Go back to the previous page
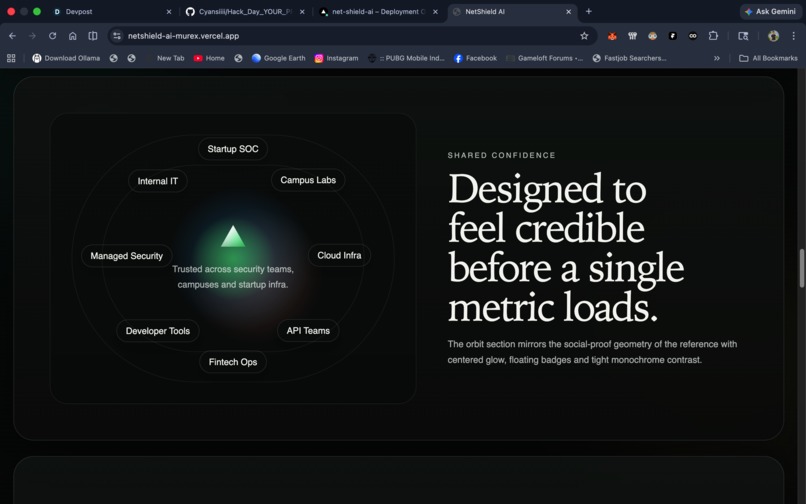The image size is (806, 504). [x=12, y=36]
